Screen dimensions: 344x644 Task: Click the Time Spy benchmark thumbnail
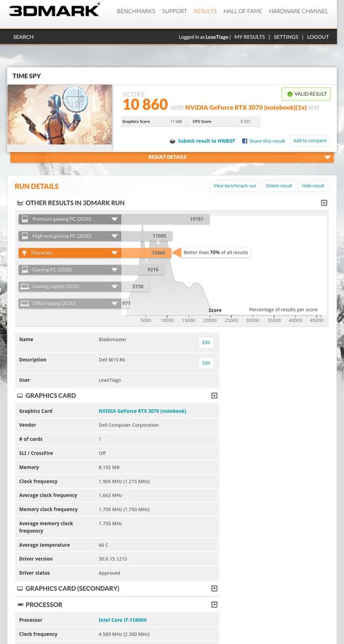pos(59,114)
